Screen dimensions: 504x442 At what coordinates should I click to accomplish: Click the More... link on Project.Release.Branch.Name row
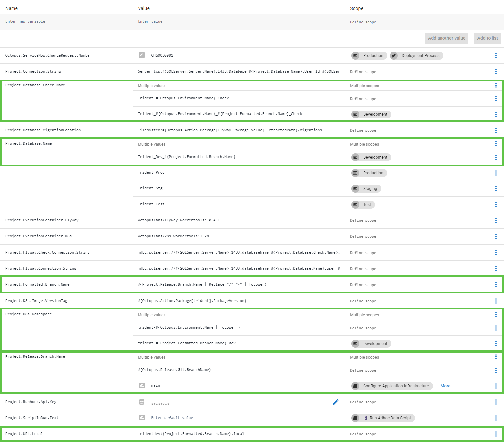(x=447, y=386)
